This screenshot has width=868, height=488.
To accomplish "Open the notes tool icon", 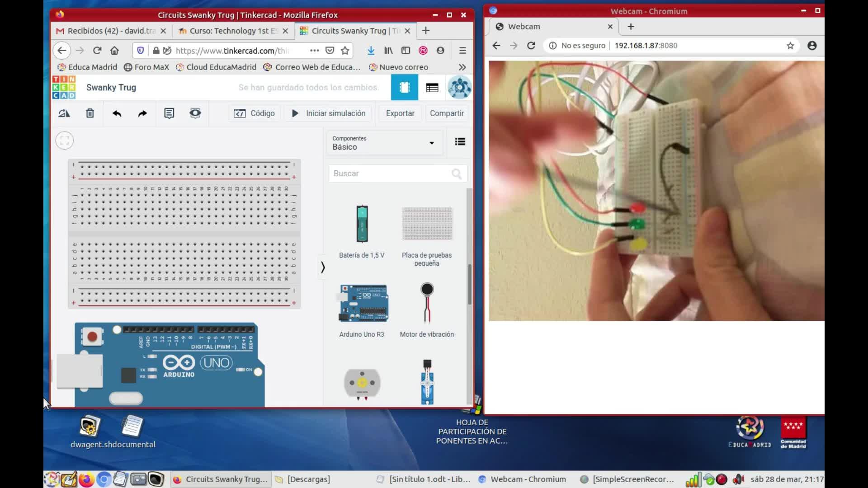I will click(x=169, y=113).
